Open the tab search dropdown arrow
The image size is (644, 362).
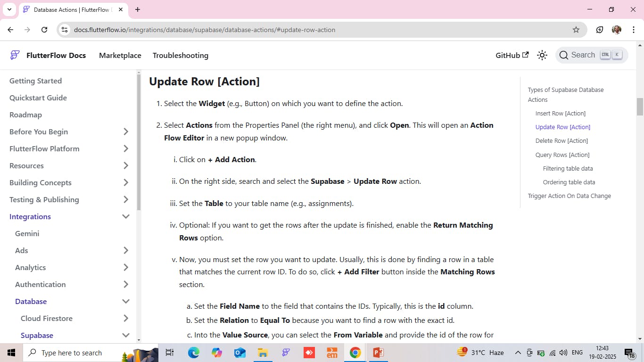coord(9,9)
